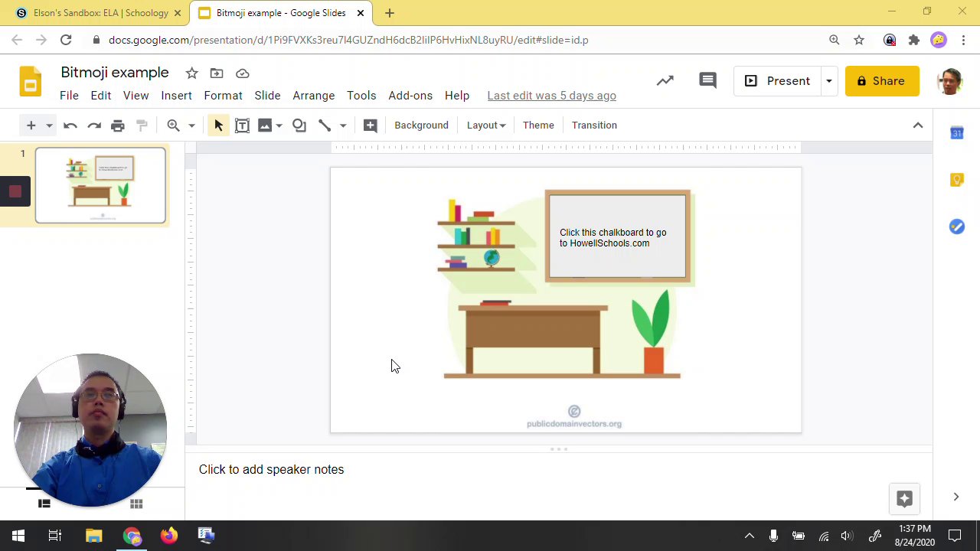Open Google Calendar side panel

pyautogui.click(x=957, y=133)
